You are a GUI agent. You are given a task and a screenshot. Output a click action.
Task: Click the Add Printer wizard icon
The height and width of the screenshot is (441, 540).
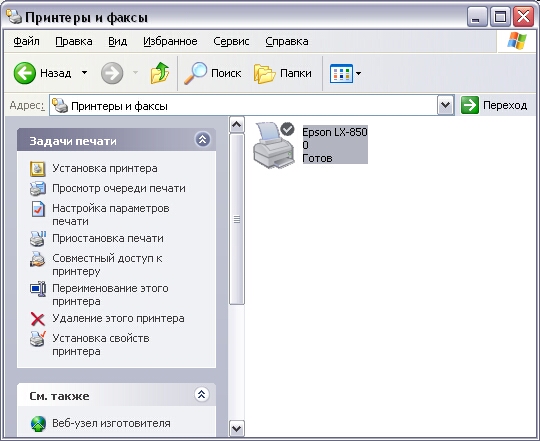click(x=38, y=169)
